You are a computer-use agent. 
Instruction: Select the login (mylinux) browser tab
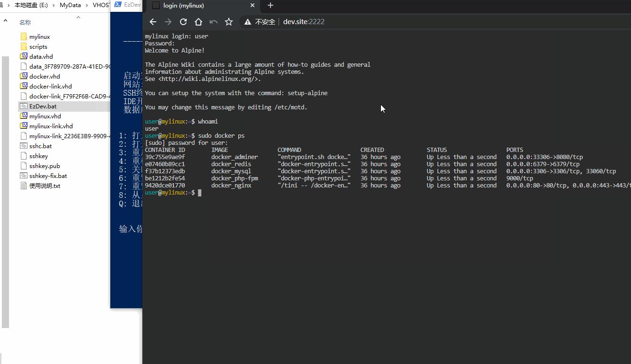pyautogui.click(x=203, y=6)
